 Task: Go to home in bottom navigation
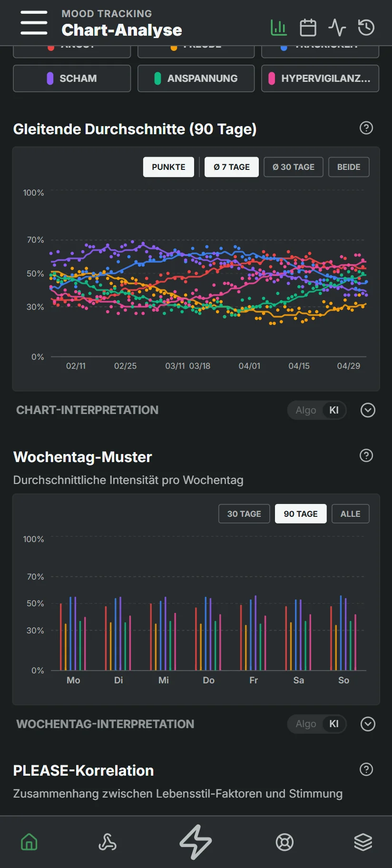[29, 842]
